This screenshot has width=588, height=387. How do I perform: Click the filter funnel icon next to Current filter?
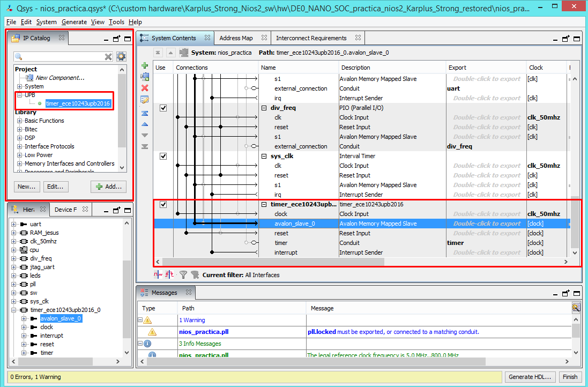[x=183, y=275]
